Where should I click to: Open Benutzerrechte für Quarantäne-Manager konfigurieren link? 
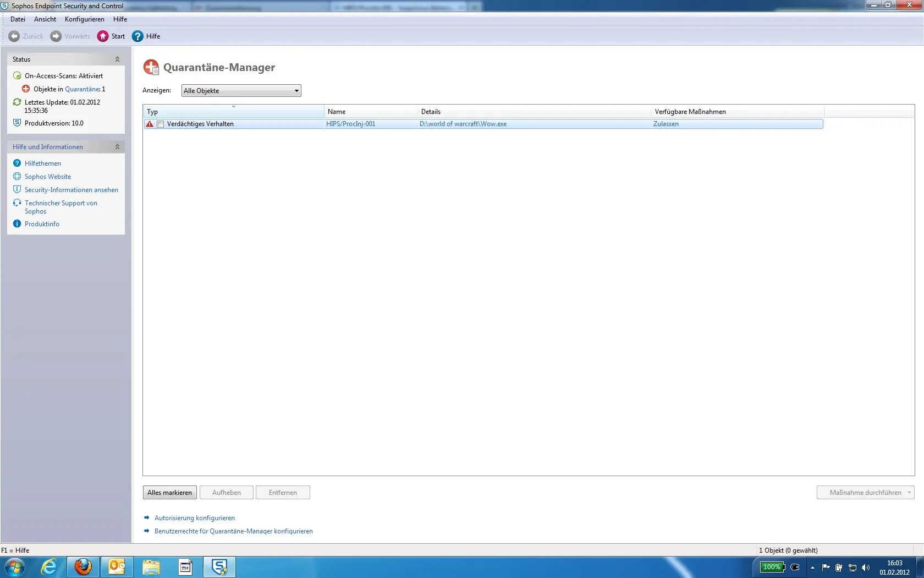point(234,531)
